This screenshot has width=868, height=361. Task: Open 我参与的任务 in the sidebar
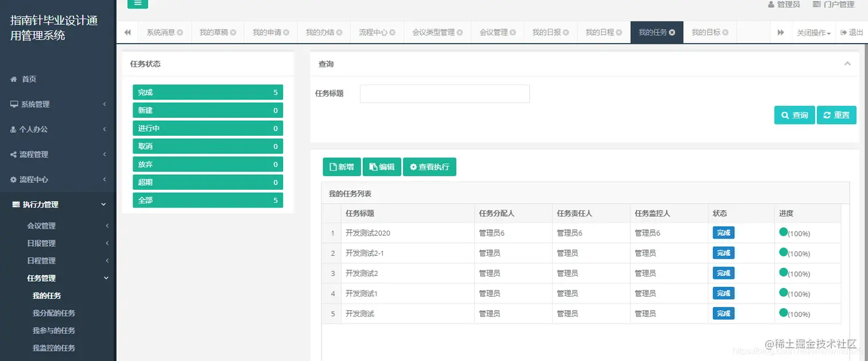(54, 331)
